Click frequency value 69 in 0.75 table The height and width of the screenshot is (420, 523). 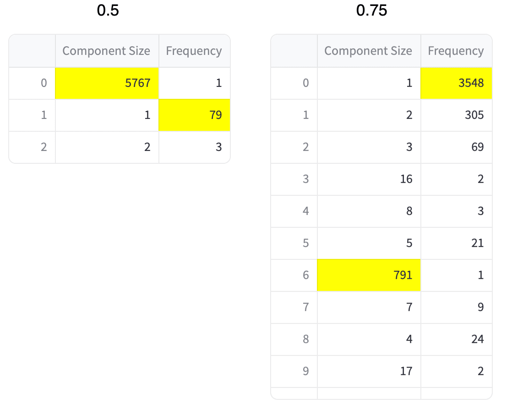(456, 147)
